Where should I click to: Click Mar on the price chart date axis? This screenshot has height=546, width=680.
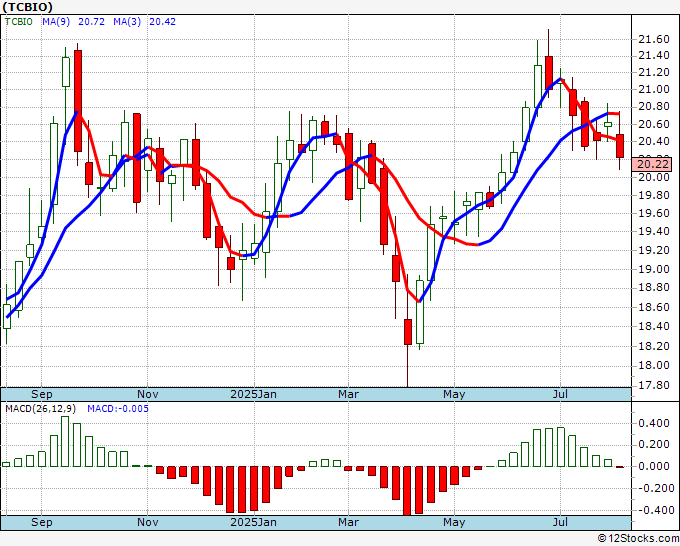pos(348,394)
